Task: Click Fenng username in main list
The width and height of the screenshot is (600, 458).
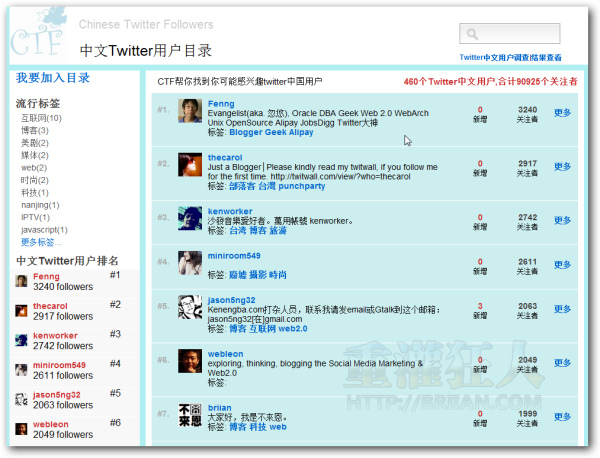Action: coord(221,104)
